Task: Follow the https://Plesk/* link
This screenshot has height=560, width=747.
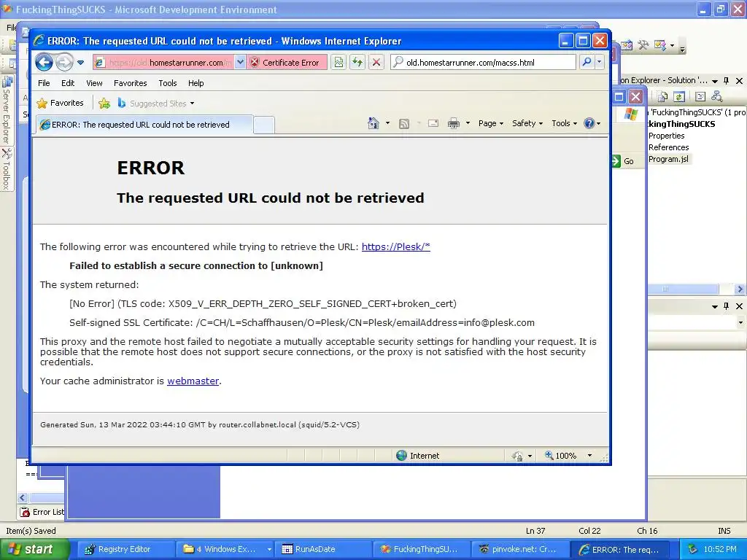Action: (396, 246)
